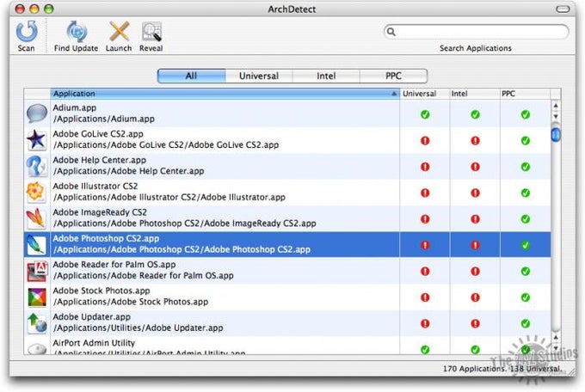This screenshot has width=585, height=392.
Task: Select the Adobe Stock Photos icon
Action: [x=37, y=297]
